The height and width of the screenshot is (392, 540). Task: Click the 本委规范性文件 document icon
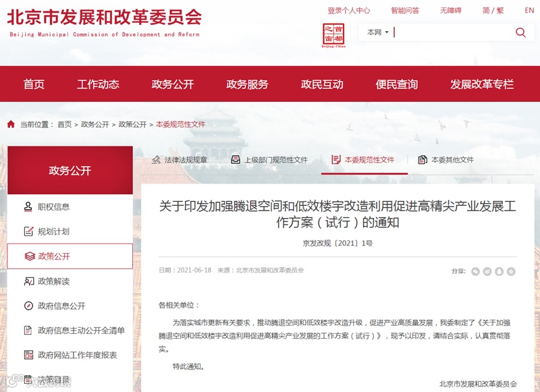click(335, 160)
